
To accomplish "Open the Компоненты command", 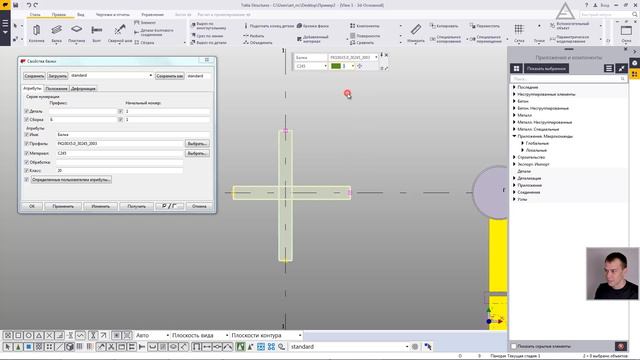I will 364,26.
